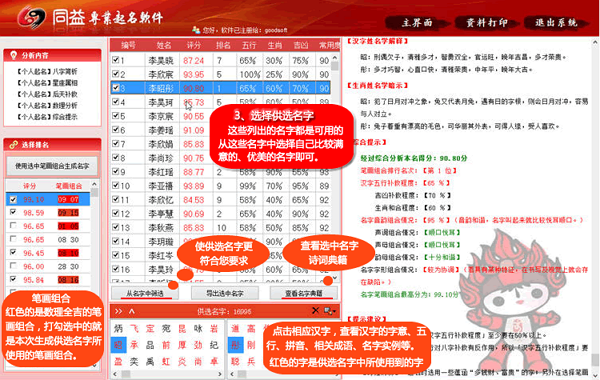Toggle checkbox for stroke combo score 96.45
The image size is (600, 380).
13,252
